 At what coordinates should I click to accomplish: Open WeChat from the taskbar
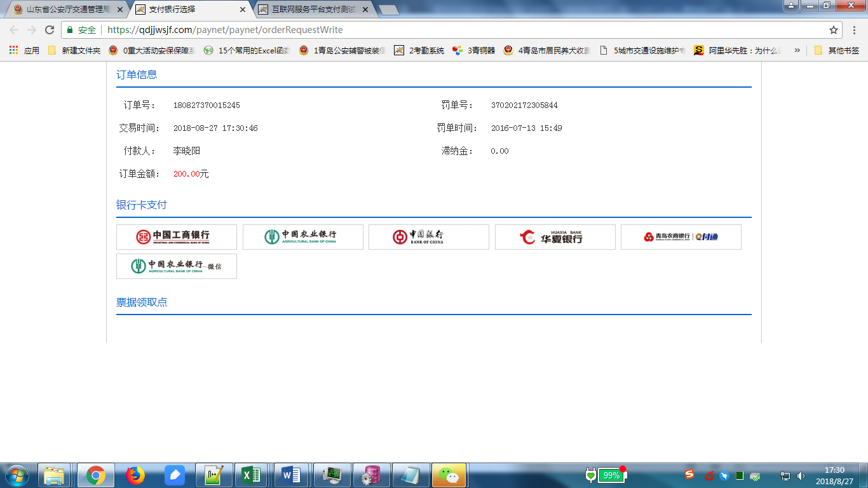[x=451, y=475]
